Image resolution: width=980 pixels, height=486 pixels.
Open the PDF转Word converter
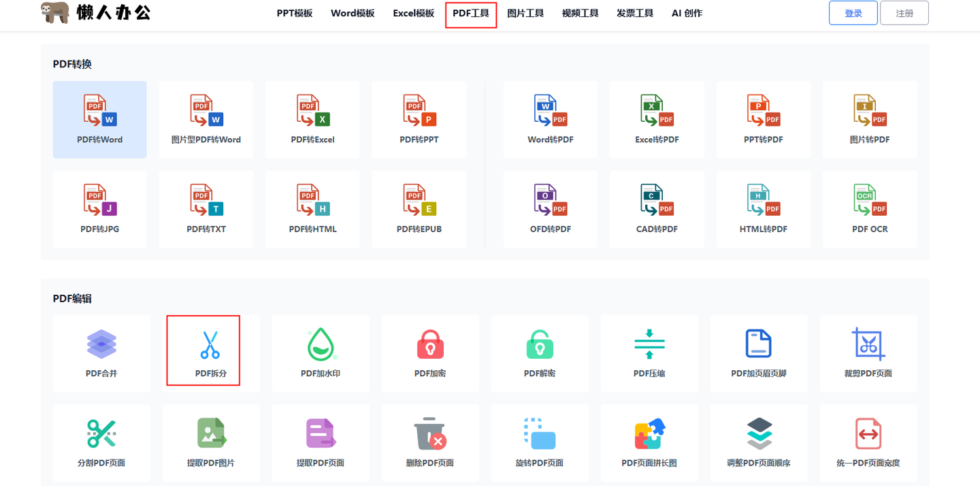click(x=100, y=120)
